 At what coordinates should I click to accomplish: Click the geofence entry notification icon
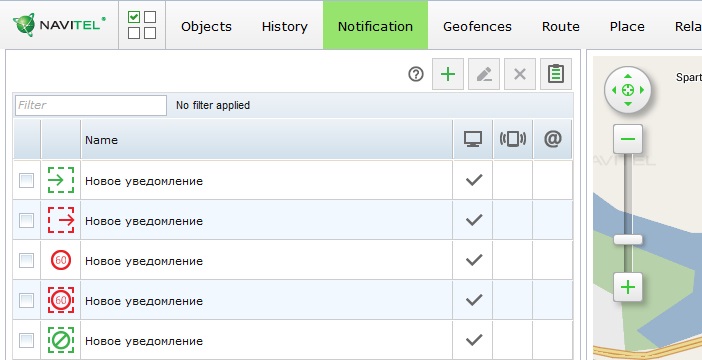[61, 180]
